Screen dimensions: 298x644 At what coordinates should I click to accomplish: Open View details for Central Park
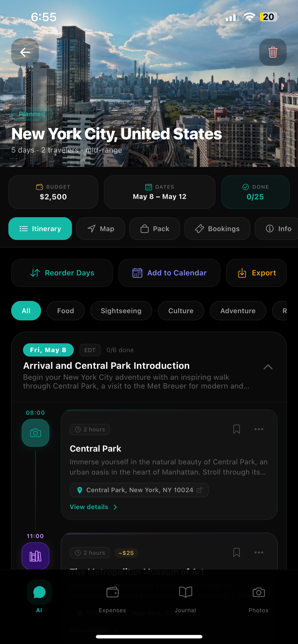(93, 507)
